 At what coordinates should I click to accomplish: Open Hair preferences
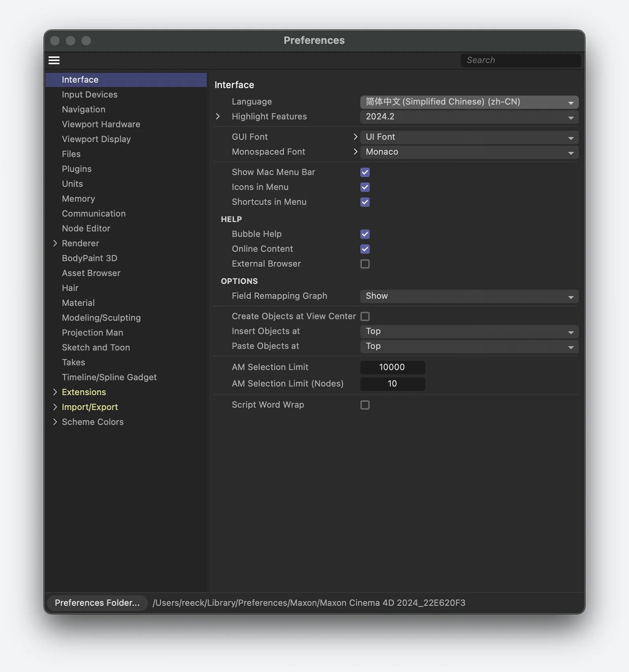click(x=70, y=288)
